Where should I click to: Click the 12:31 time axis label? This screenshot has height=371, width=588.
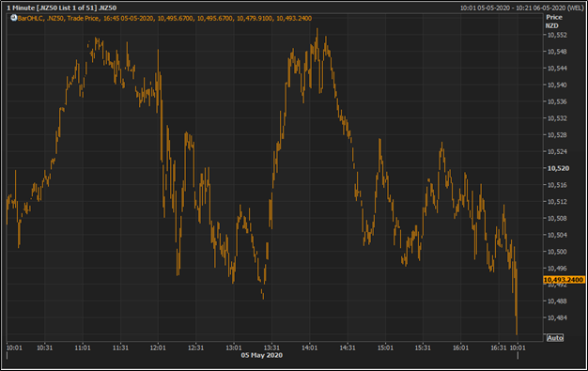coord(195,348)
